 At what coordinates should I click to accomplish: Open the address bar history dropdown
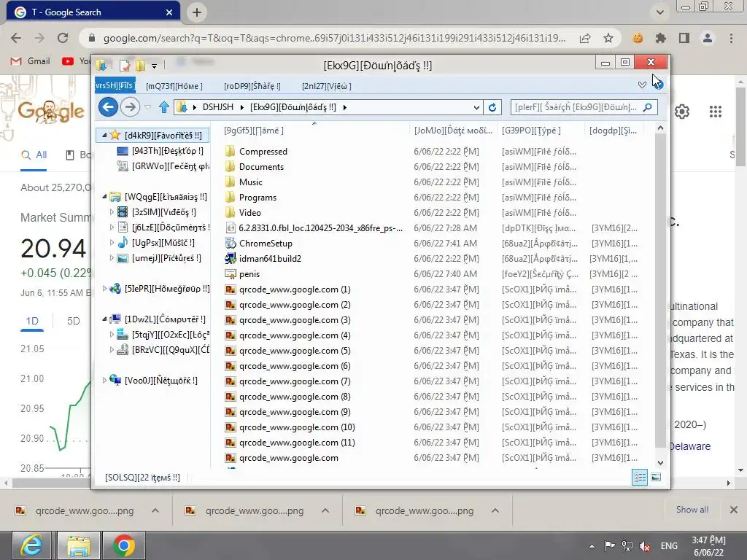coord(476,108)
